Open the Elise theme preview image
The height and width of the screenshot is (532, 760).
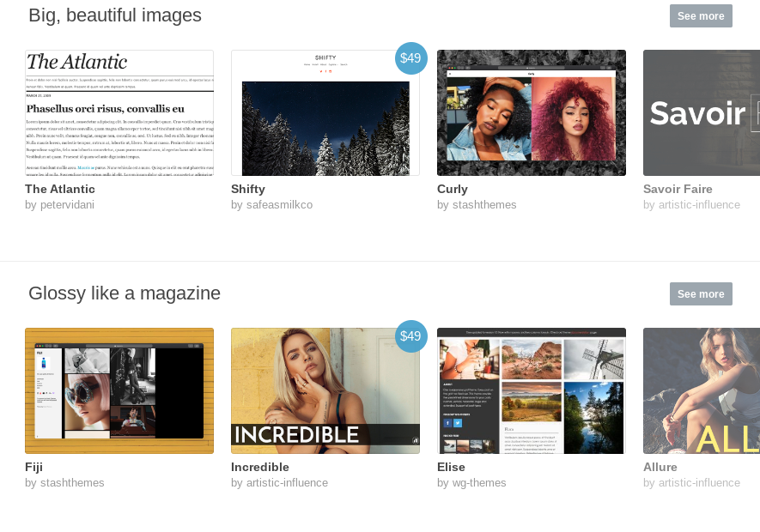coord(532,391)
